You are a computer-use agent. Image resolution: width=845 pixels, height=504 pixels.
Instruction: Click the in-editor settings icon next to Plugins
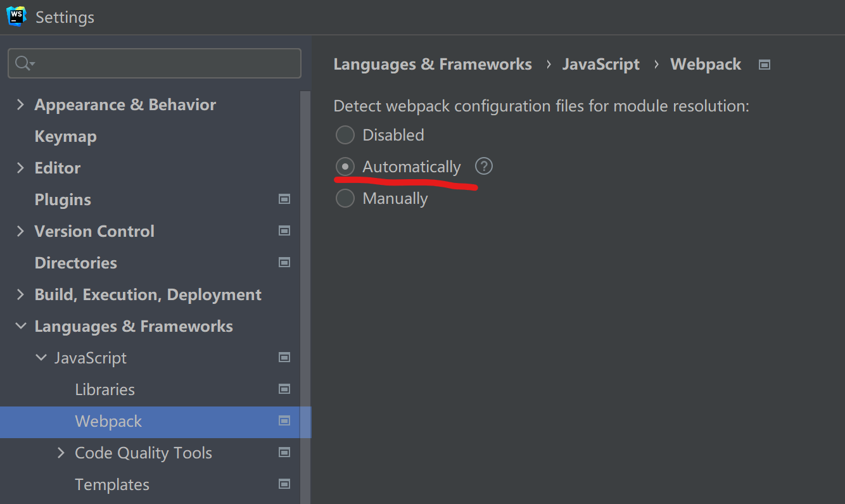point(284,199)
